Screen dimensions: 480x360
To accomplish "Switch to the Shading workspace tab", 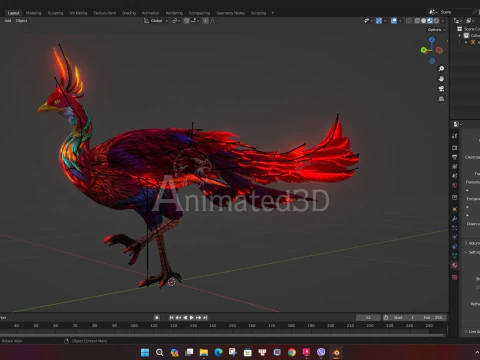I will (x=129, y=13).
